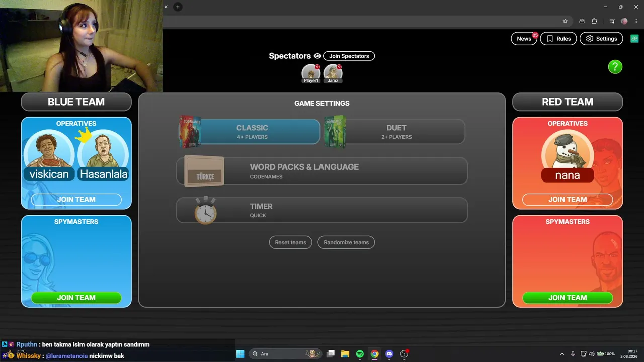Open the Rules button
This screenshot has height=362, width=644.
558,39
